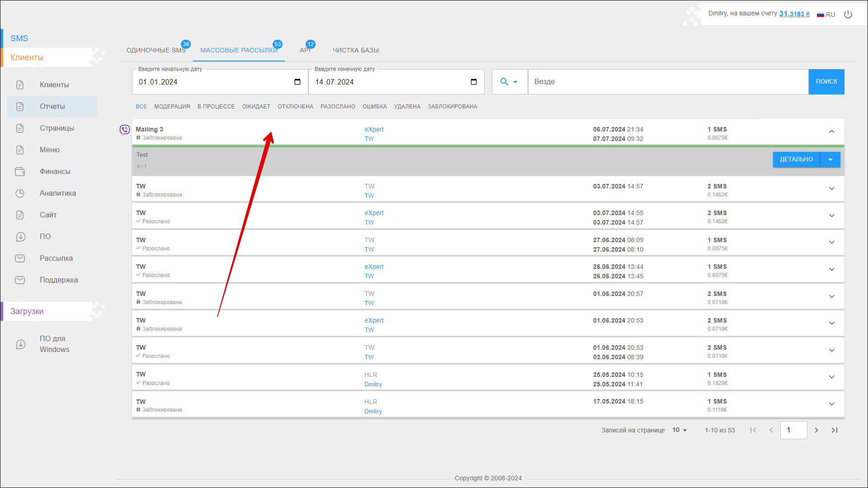Click the power logout icon

848,14
